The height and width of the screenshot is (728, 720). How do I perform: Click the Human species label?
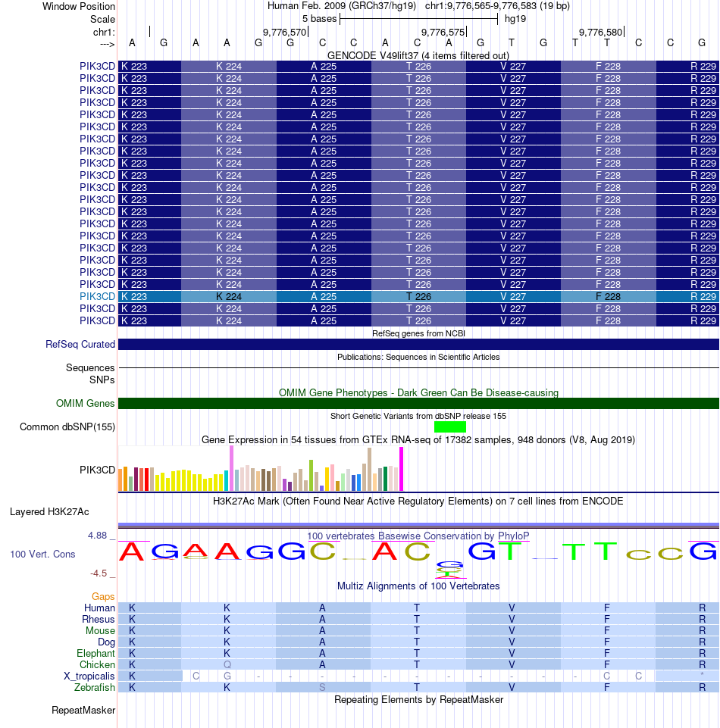pos(99,608)
